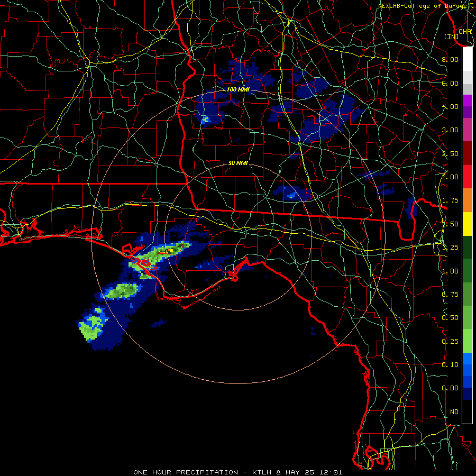Select the 100 NMI range ring label
Image resolution: width=476 pixels, height=476 pixels.
coord(238,89)
